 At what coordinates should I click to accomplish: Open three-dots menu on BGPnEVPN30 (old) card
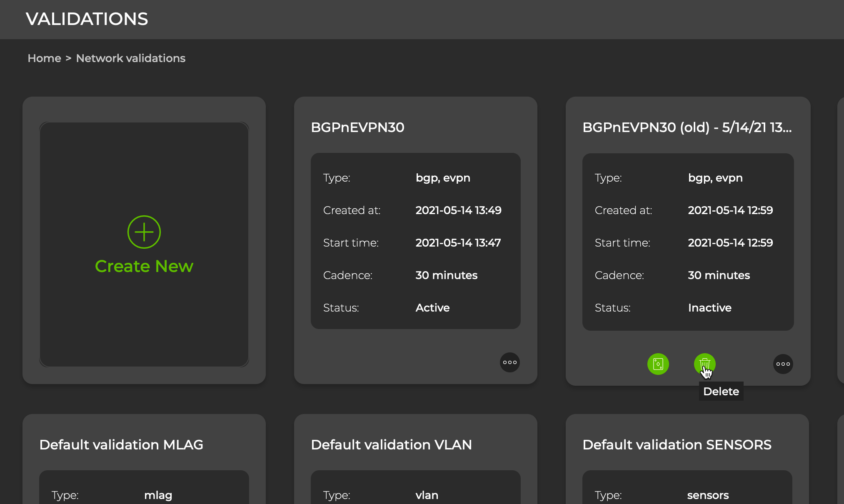783,364
